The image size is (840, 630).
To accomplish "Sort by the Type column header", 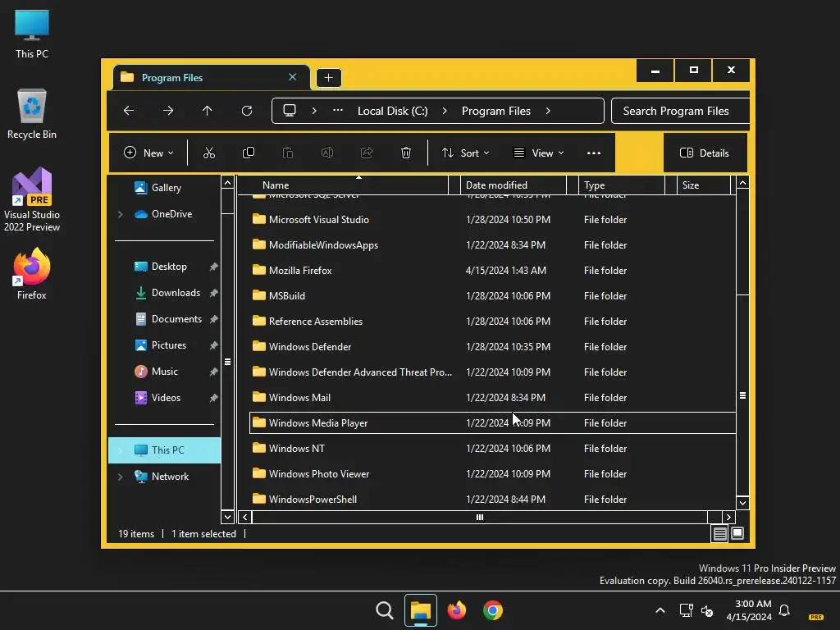I will pos(622,185).
